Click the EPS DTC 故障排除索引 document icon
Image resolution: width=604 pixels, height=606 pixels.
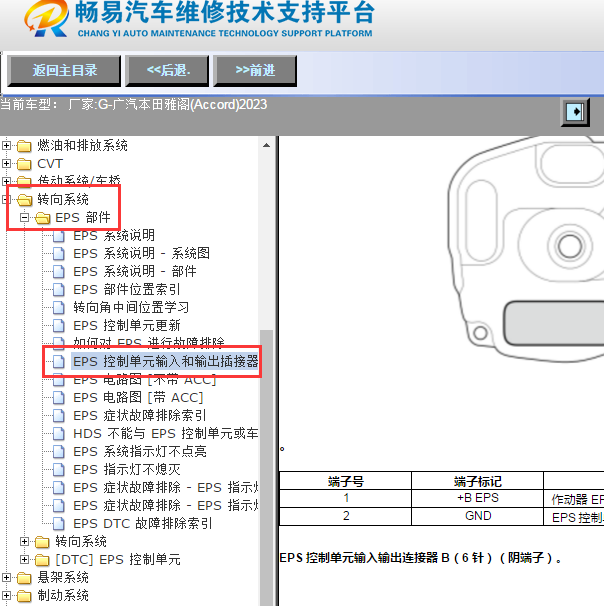[59, 524]
